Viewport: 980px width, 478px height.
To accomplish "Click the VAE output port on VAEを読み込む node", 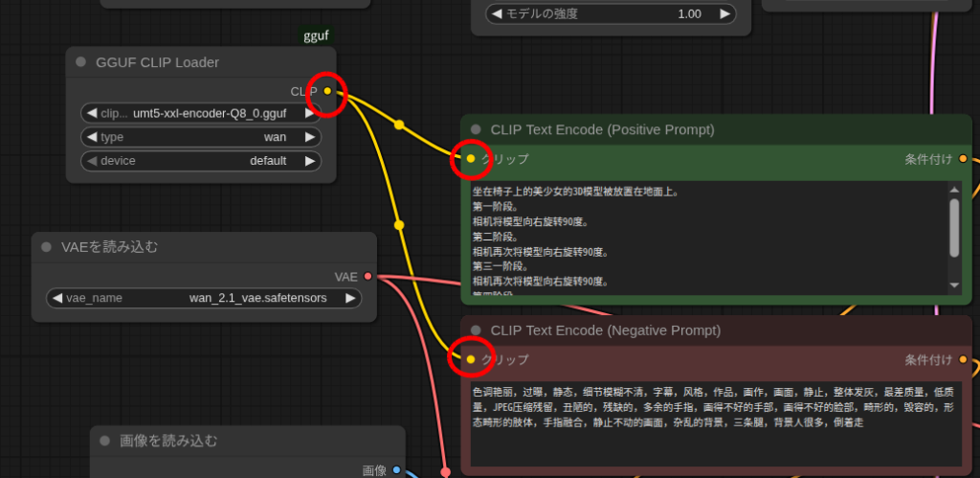I will (x=368, y=277).
